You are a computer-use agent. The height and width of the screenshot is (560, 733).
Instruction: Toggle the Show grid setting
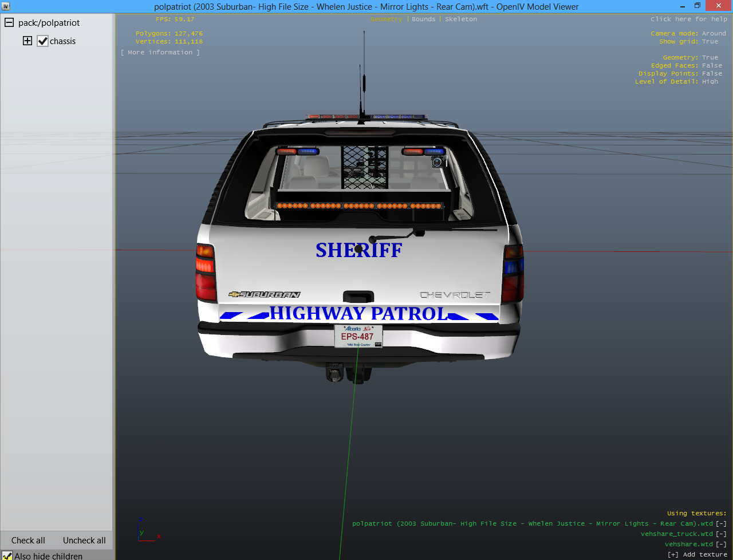[710, 42]
